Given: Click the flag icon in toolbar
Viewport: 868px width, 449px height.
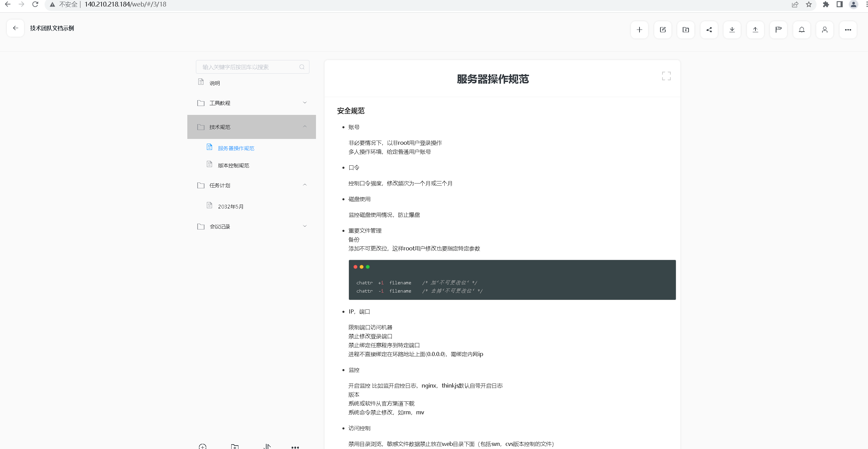Looking at the screenshot, I should coord(778,30).
